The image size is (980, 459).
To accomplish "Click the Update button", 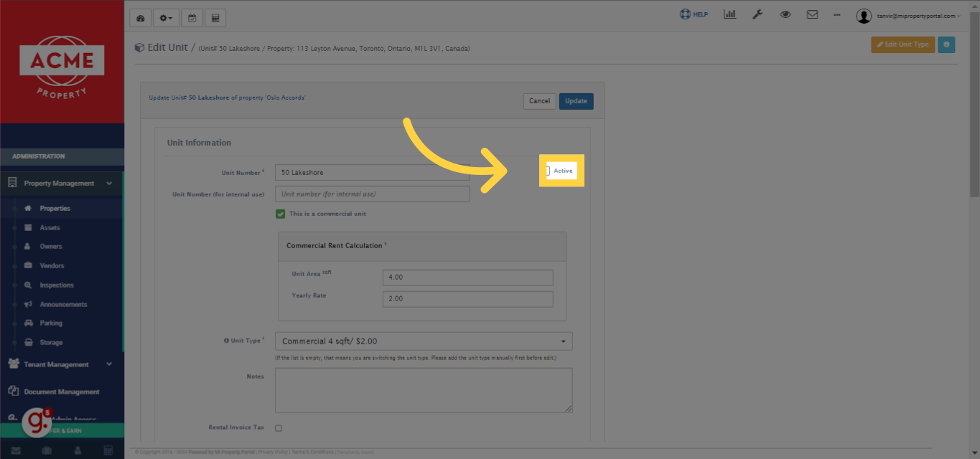I will pos(576,101).
